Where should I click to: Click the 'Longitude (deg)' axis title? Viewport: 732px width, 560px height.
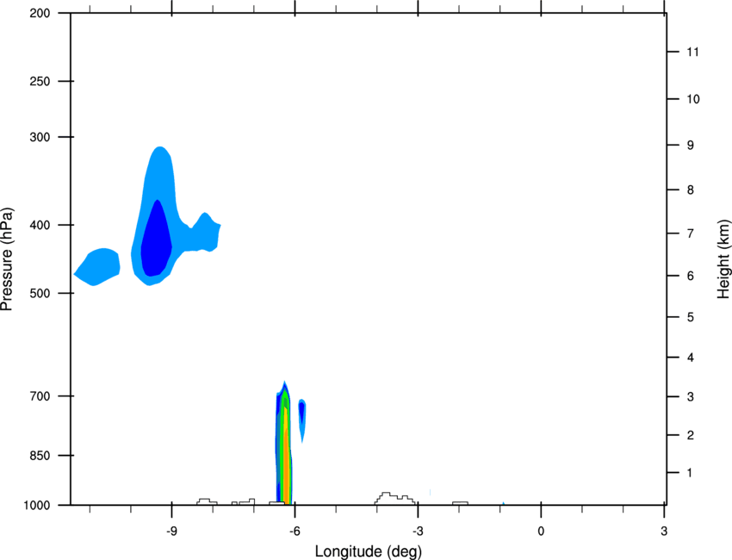pyautogui.click(x=369, y=551)
